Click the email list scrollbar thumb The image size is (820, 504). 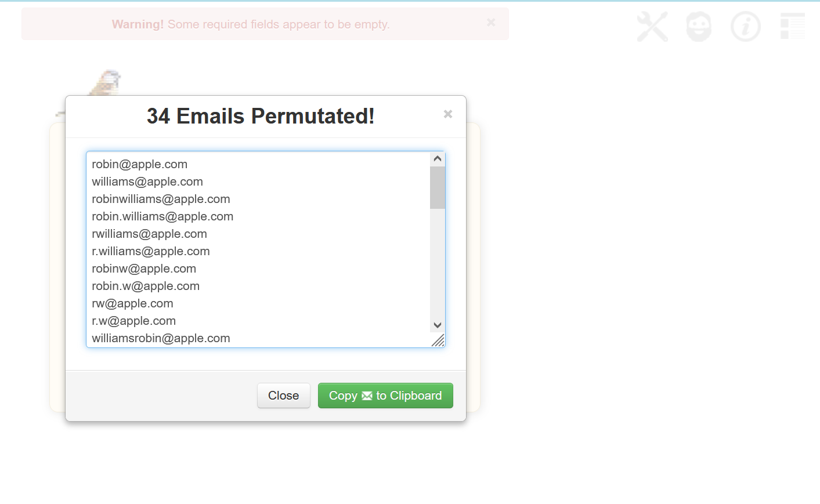pyautogui.click(x=438, y=187)
